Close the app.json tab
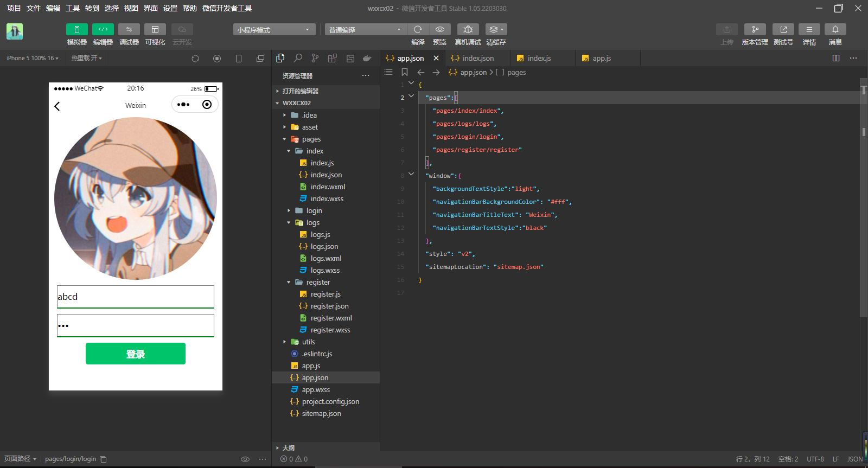Viewport: 868px width, 468px height. [436, 58]
